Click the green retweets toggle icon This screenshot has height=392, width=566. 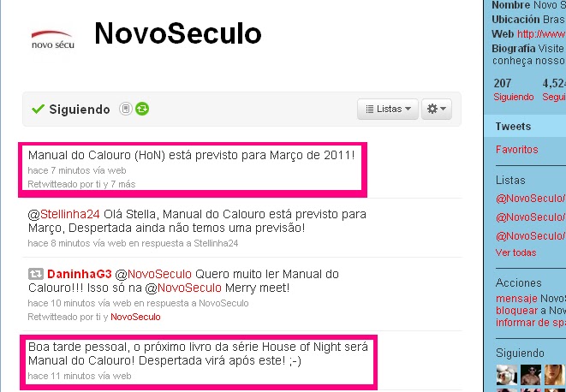click(x=142, y=109)
